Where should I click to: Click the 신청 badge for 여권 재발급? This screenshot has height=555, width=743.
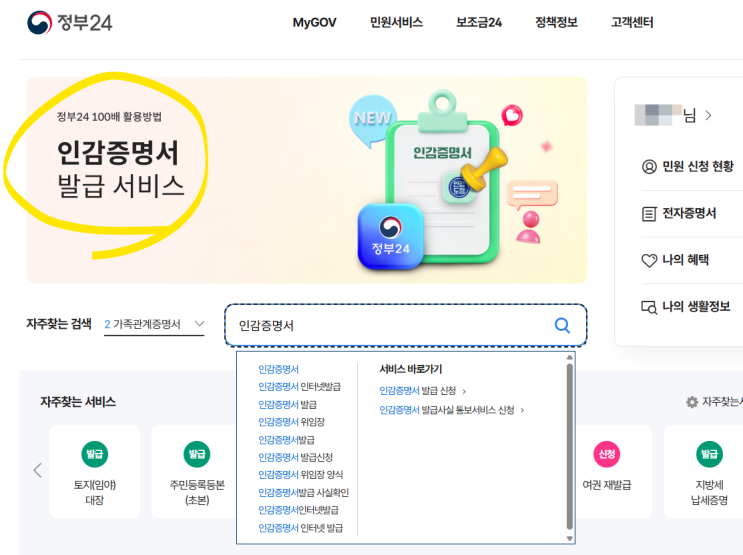click(607, 454)
